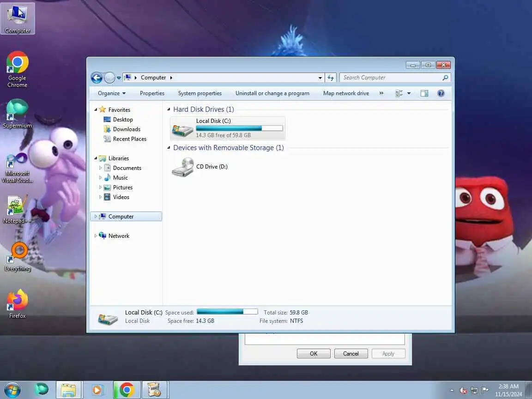
Task: Launch Notepad++ from the desktop
Action: coord(17,210)
